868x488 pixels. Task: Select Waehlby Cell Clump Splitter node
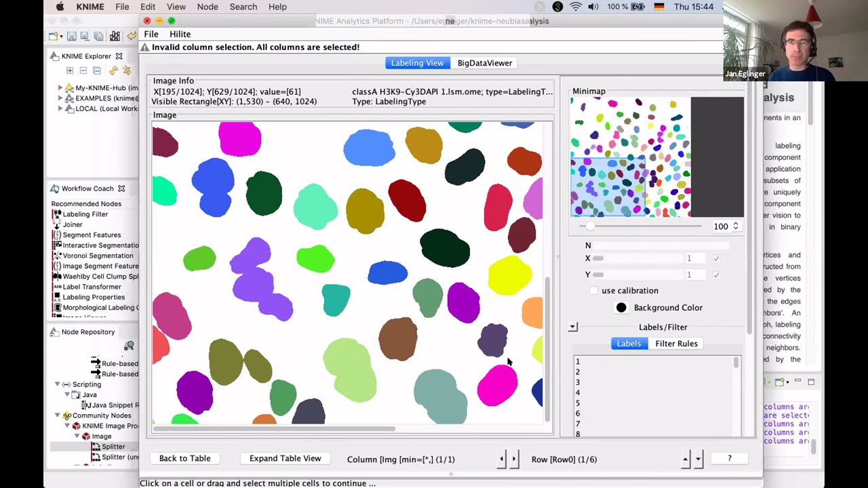pyautogui.click(x=96, y=277)
